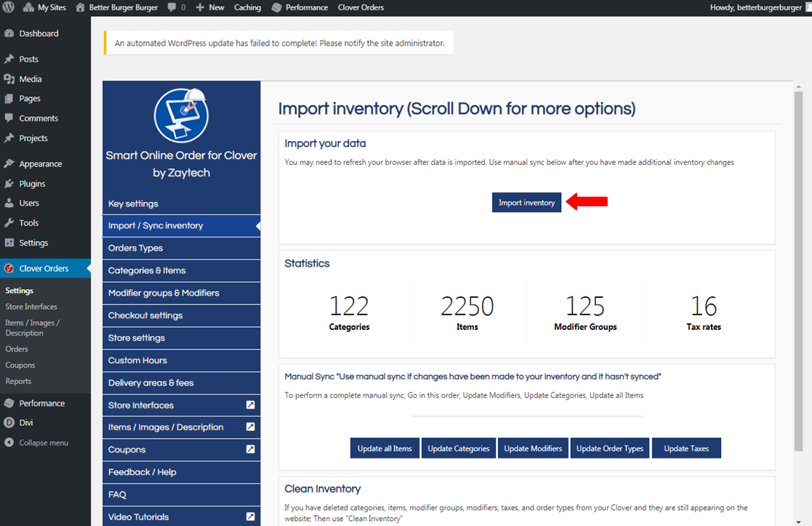Click the Import inventory button
Screen dimensions: 812x526
pos(526,203)
